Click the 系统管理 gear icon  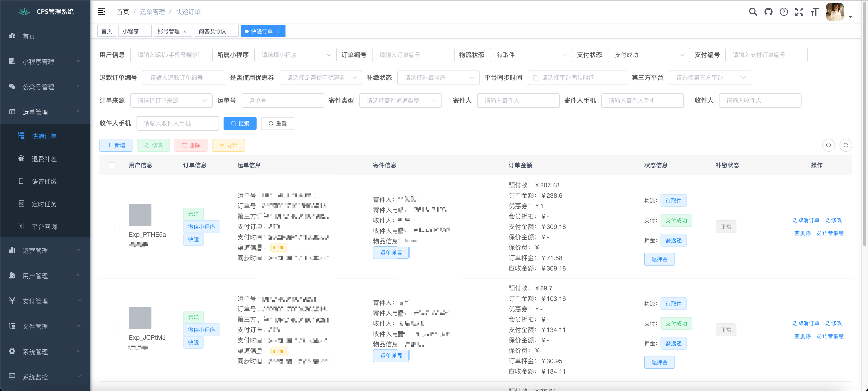tap(12, 351)
